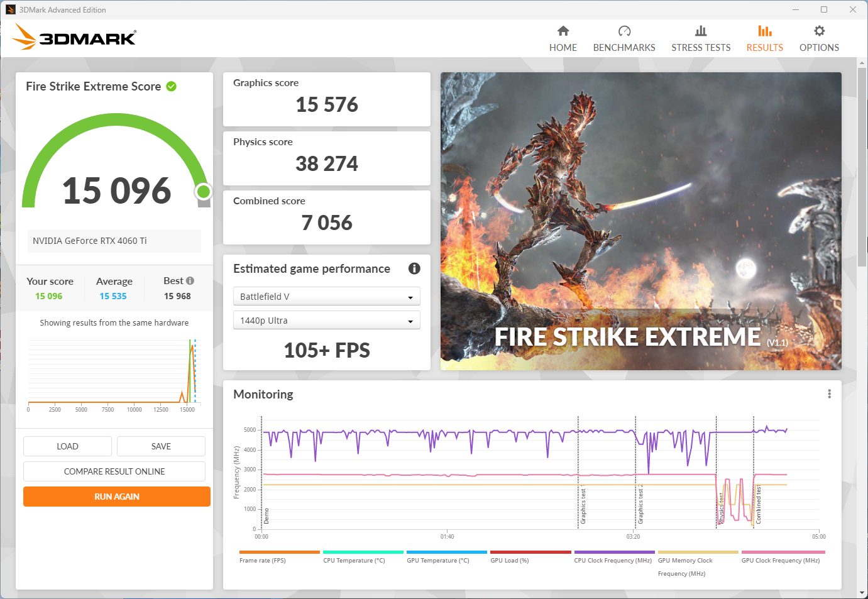Click the info icon next to Best
The height and width of the screenshot is (599, 868).
(190, 280)
